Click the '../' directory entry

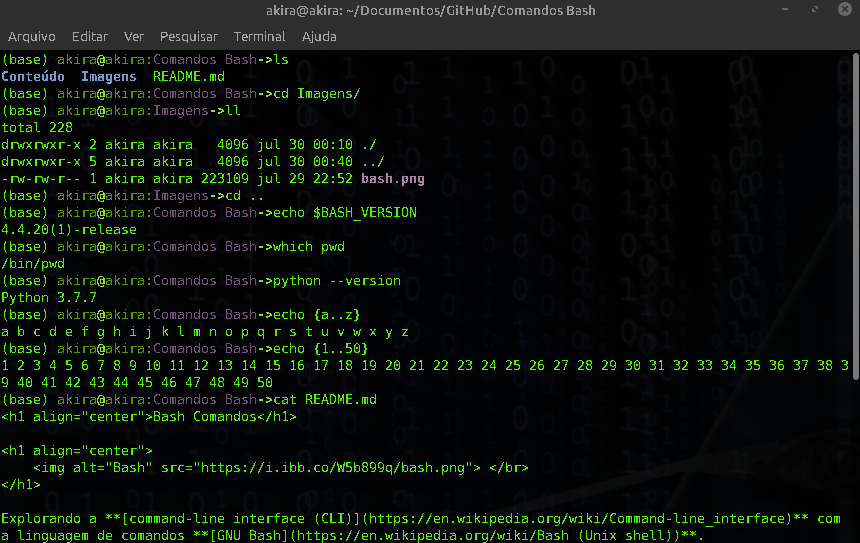[373, 161]
